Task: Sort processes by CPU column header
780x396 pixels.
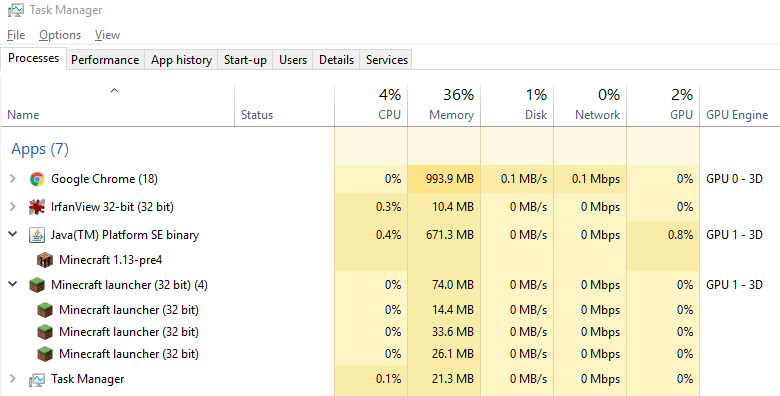Action: [371, 104]
